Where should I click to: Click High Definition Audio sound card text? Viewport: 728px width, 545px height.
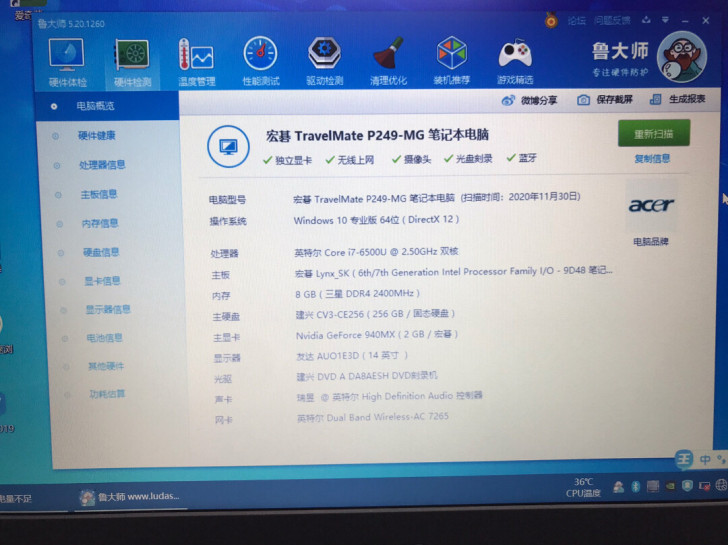390,396
